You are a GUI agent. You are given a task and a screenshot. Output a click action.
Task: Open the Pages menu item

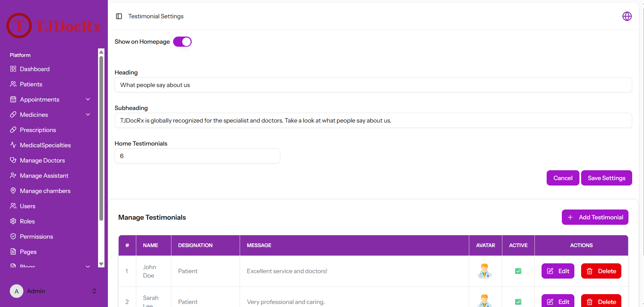[x=50, y=252]
